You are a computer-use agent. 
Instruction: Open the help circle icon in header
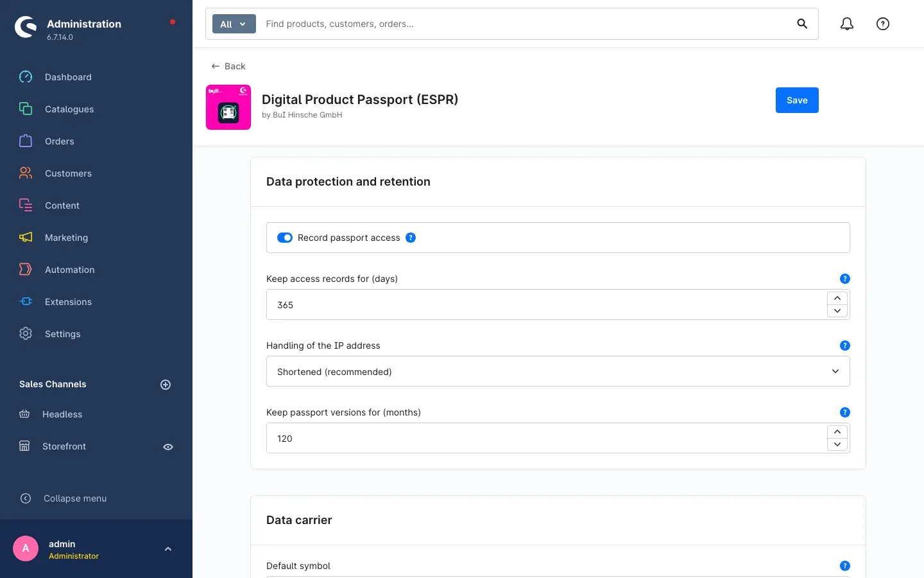coord(883,24)
